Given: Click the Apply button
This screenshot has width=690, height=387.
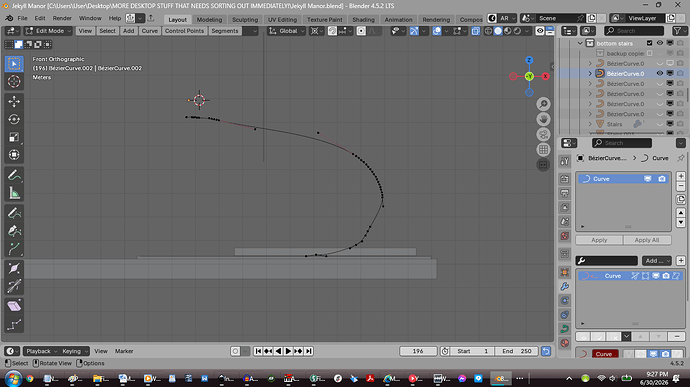Looking at the screenshot, I should coord(599,240).
